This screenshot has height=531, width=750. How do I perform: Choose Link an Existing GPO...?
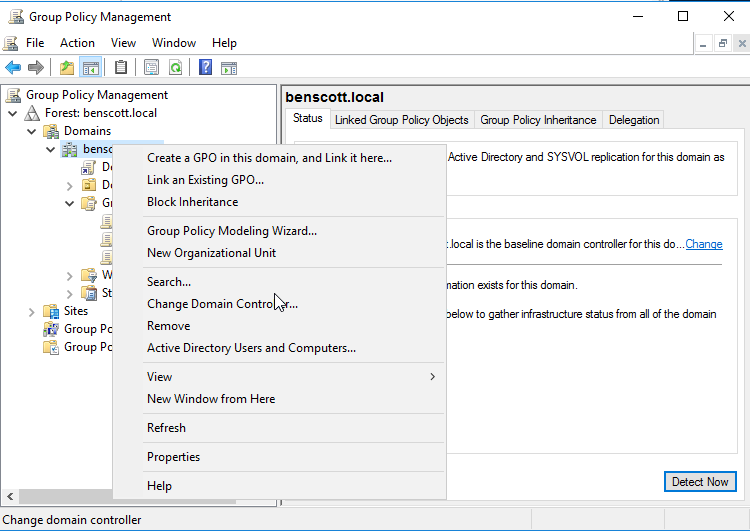click(279, 180)
